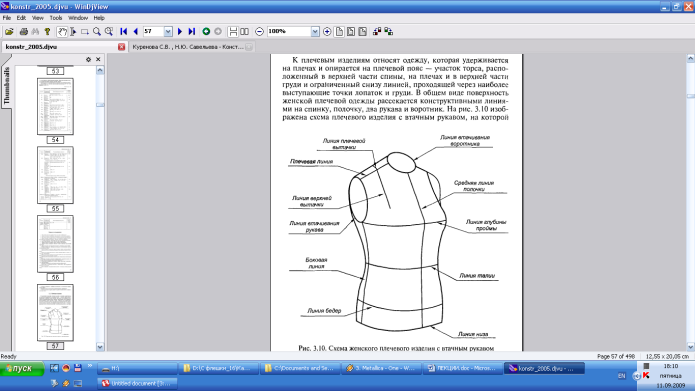The image size is (695, 391).
Task: Select the Hand drag tool
Action: (x=62, y=31)
